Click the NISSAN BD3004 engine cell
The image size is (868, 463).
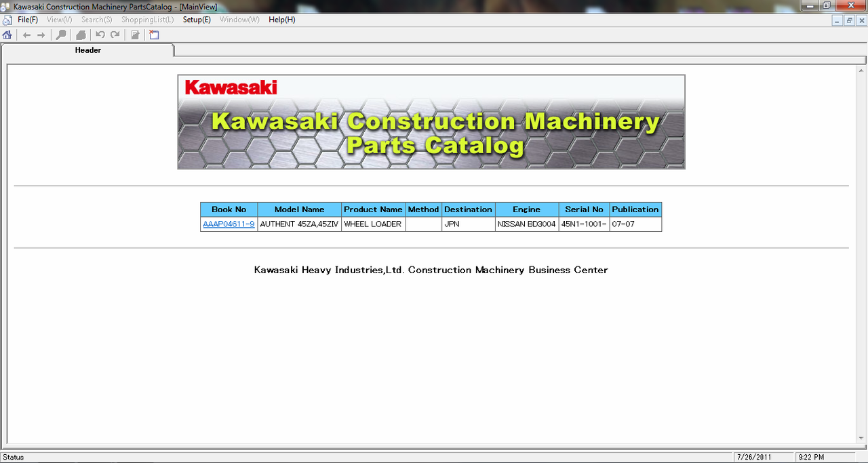pyautogui.click(x=527, y=224)
